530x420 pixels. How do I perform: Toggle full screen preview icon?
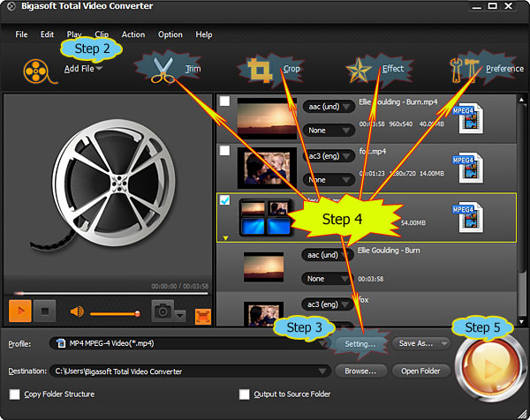[203, 317]
